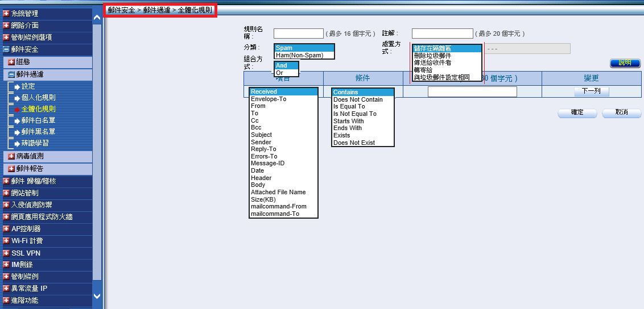Choose And as combination method

pyautogui.click(x=286, y=65)
